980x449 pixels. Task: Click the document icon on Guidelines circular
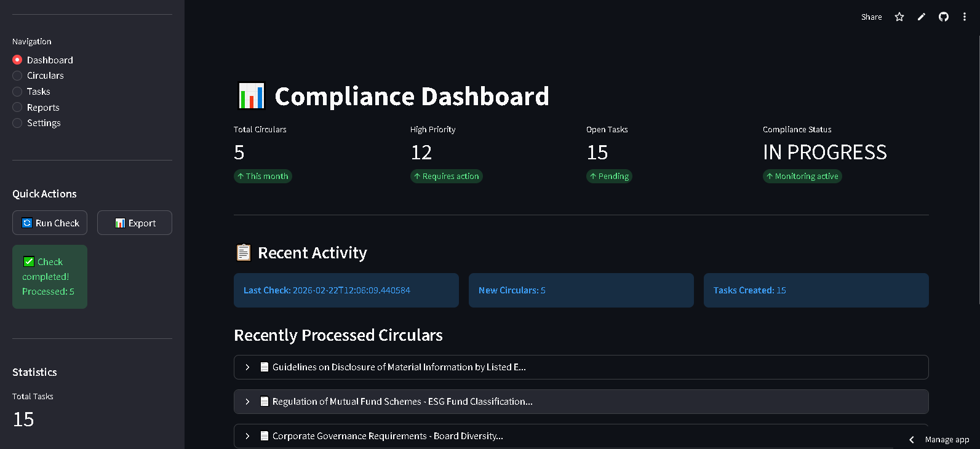265,367
